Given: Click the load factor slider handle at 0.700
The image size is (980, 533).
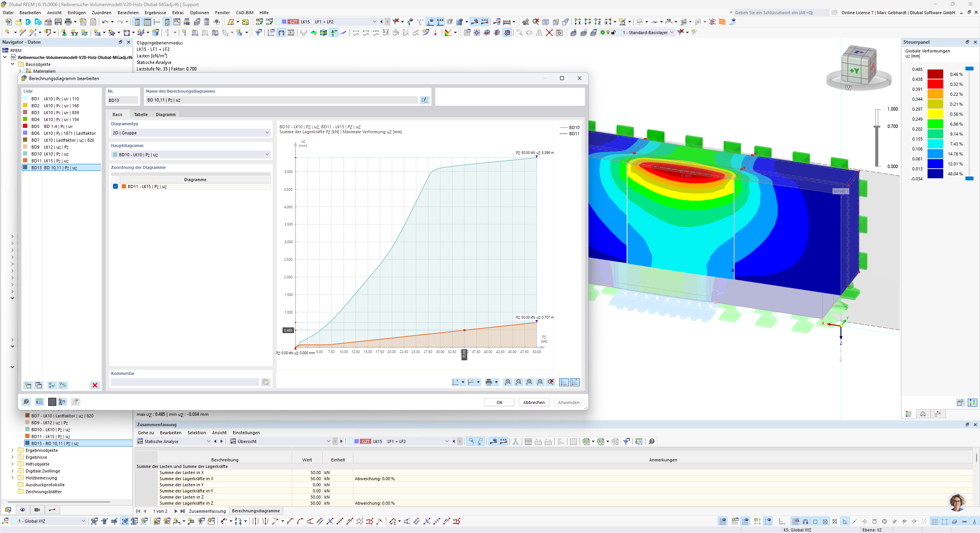Looking at the screenshot, I should tap(877, 126).
